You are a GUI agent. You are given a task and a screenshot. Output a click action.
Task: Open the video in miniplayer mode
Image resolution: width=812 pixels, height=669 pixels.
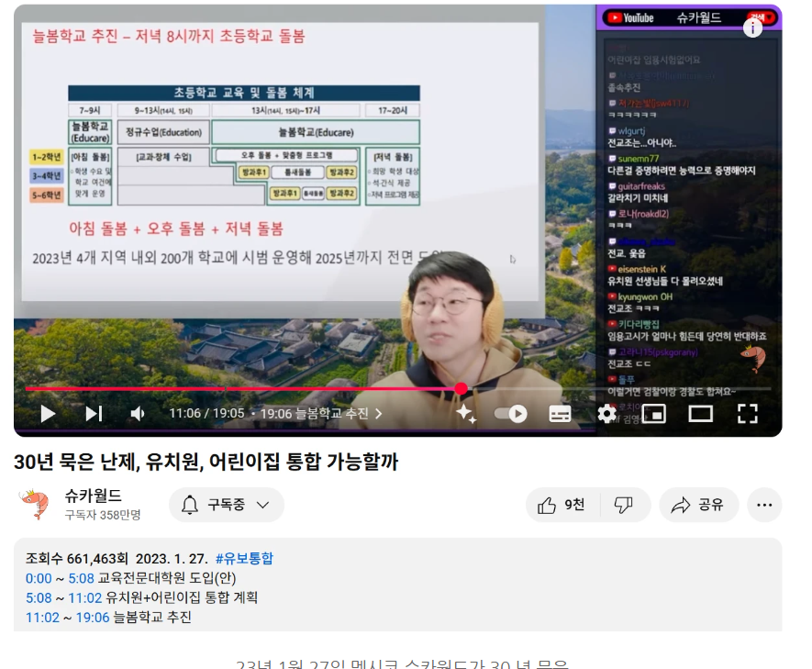click(x=654, y=414)
